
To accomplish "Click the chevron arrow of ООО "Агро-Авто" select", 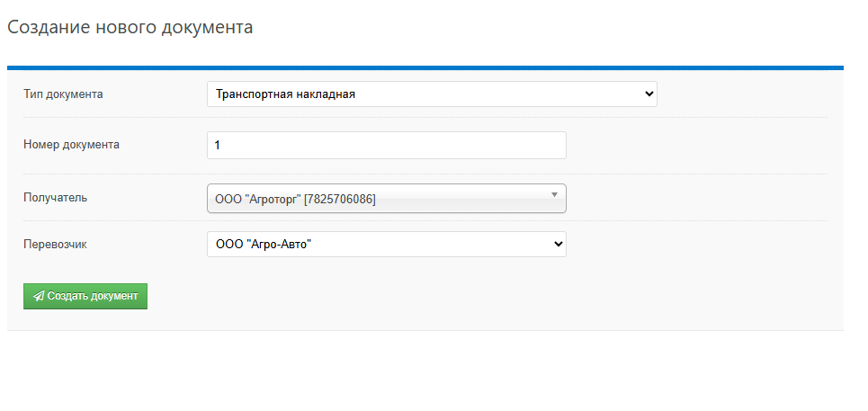I will (559, 244).
